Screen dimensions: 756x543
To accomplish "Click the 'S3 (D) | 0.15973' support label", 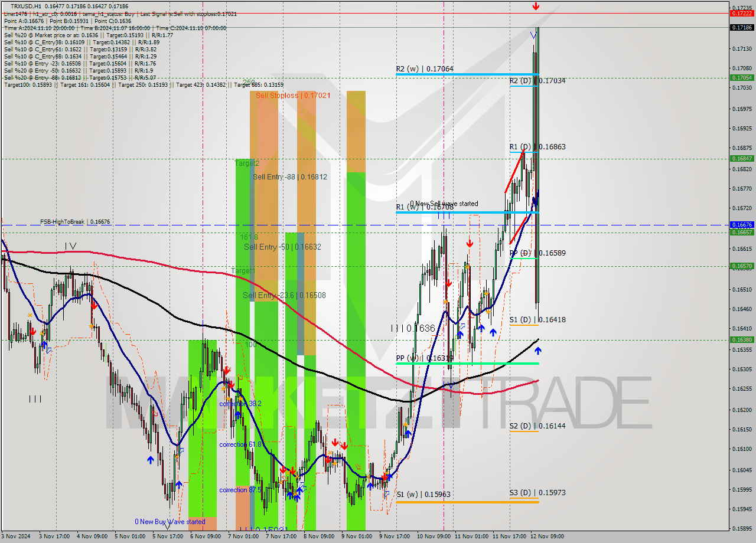I will (537, 493).
